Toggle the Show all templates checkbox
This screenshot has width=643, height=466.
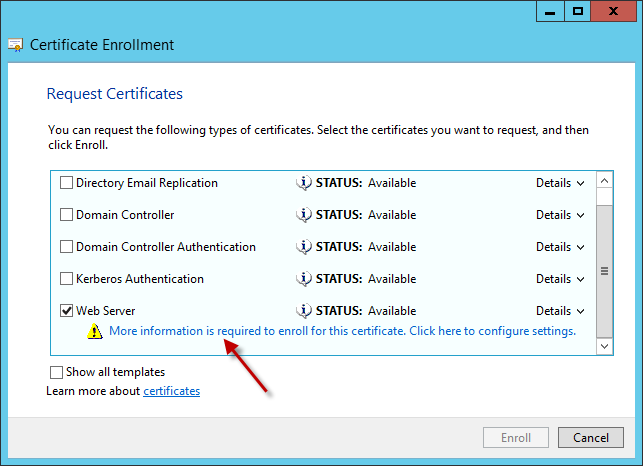(x=57, y=373)
